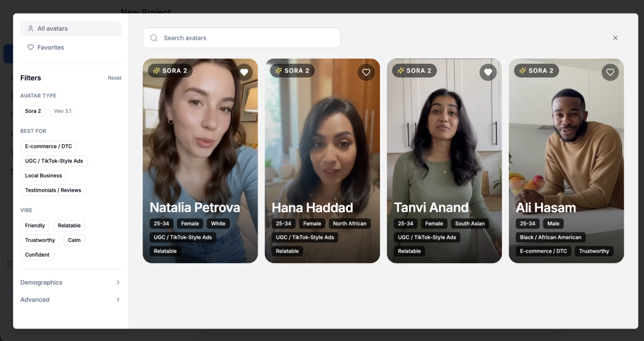Select the Confident vibe filter
644x341 pixels.
37,255
